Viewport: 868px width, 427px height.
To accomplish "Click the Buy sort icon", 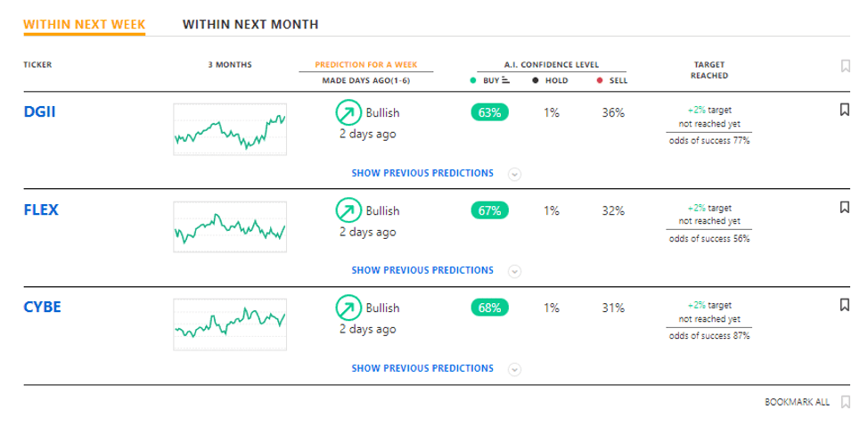I will (505, 81).
